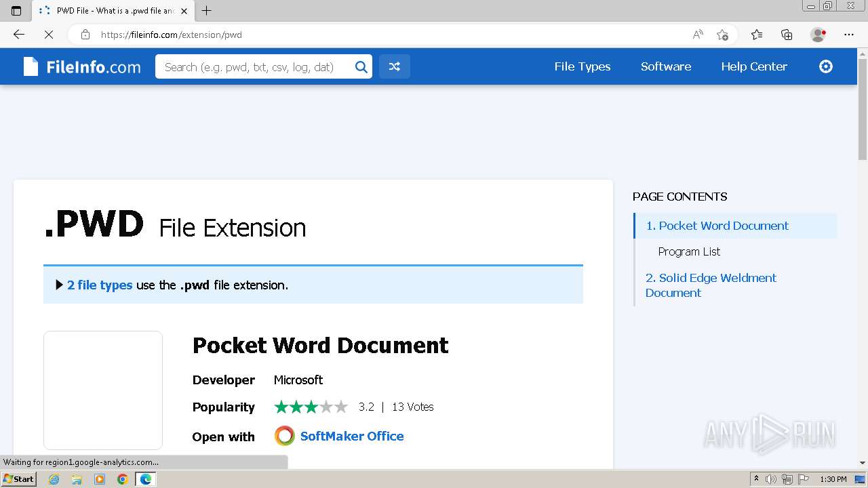Click the popularity star rating
This screenshot has height=488, width=868.
[311, 407]
